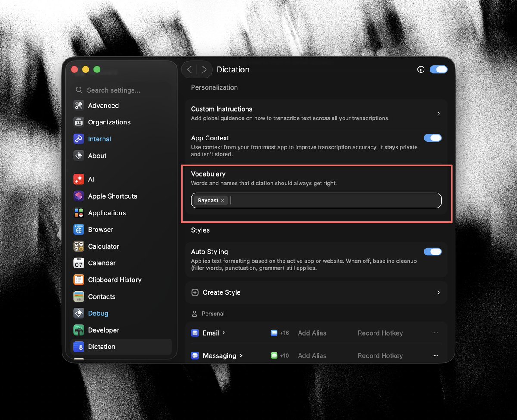
Task: Open the Calculator extension icon
Action: [x=78, y=246]
